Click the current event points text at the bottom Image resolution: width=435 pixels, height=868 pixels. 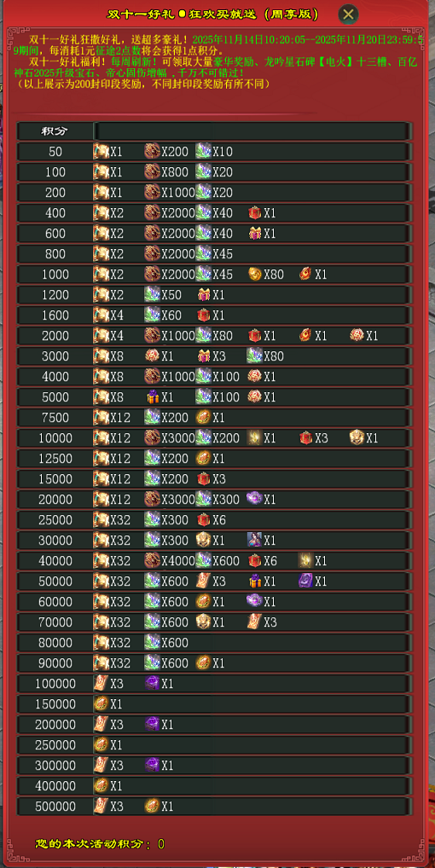[x=100, y=843]
